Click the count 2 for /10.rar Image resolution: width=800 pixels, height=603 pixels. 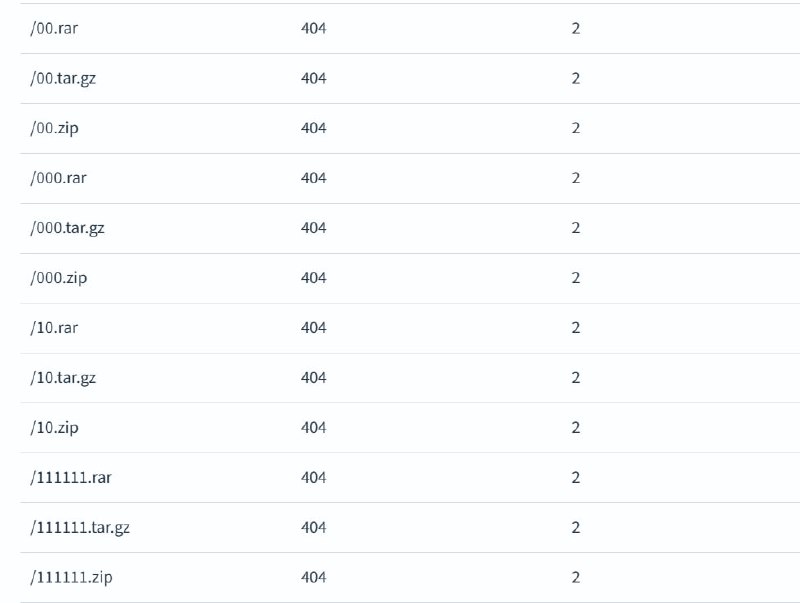[576, 328]
